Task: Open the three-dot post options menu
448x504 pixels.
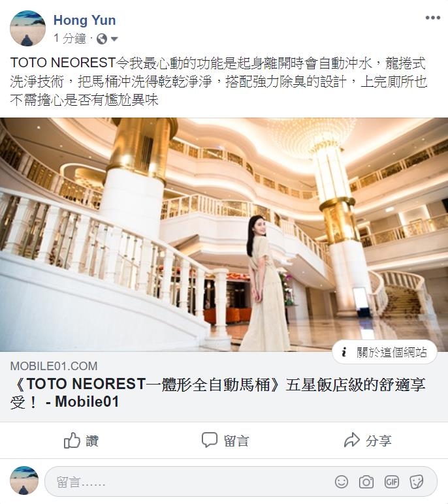Action: point(432,18)
